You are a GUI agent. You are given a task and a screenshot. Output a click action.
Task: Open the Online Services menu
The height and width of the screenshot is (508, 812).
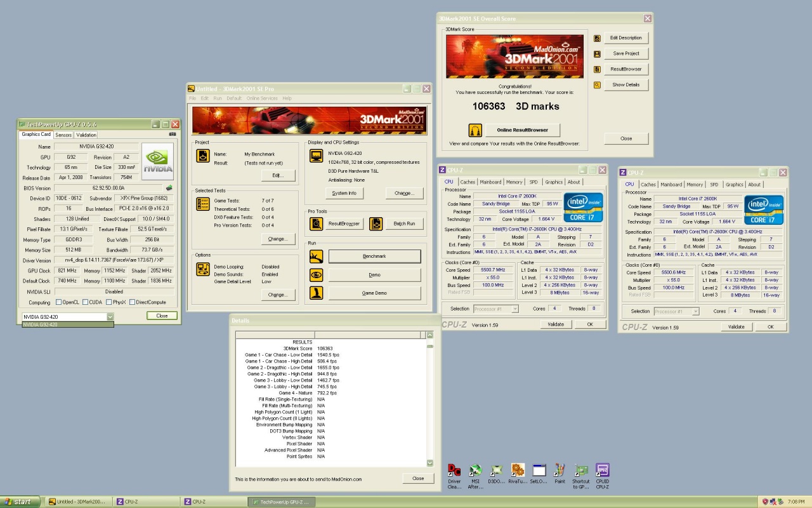point(262,98)
